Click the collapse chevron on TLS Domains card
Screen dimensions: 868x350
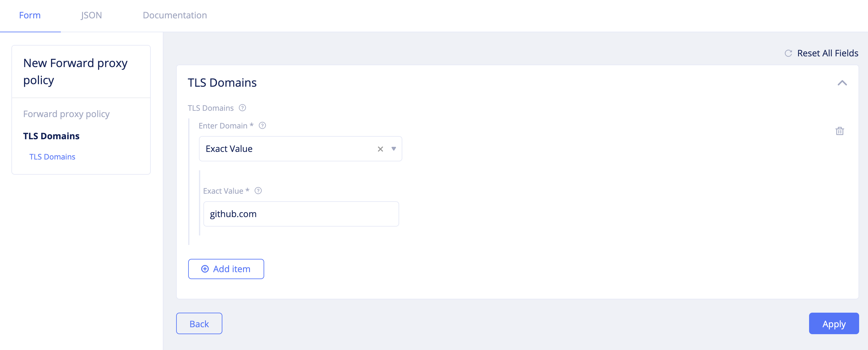point(843,83)
